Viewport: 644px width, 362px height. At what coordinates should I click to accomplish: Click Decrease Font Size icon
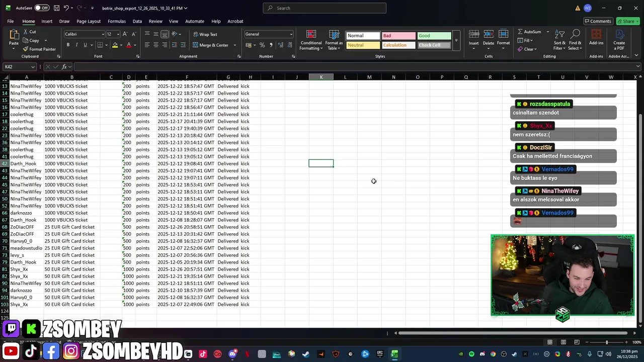coord(134,34)
